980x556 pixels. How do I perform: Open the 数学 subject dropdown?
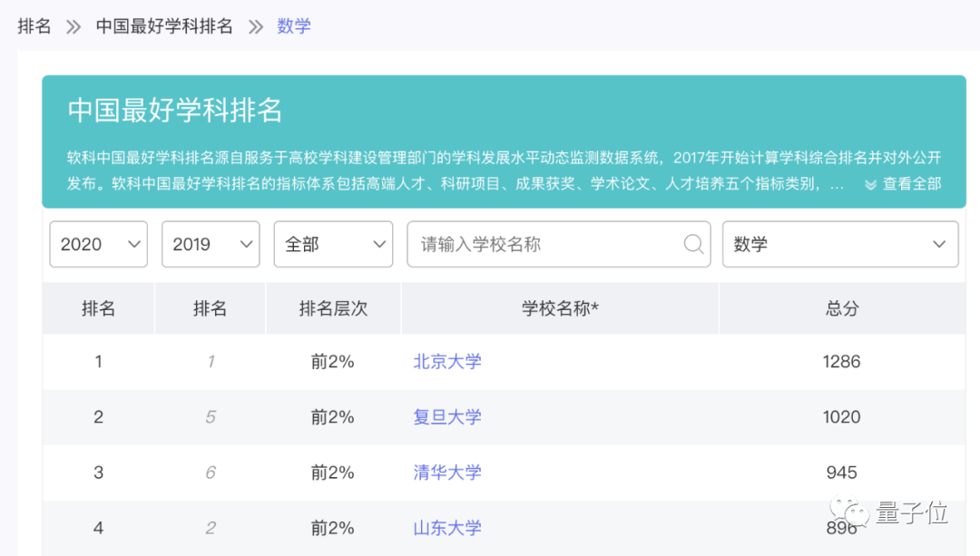[839, 244]
